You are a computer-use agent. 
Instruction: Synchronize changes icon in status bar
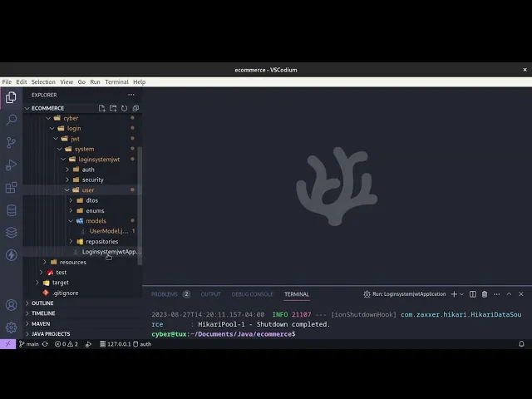(x=45, y=344)
